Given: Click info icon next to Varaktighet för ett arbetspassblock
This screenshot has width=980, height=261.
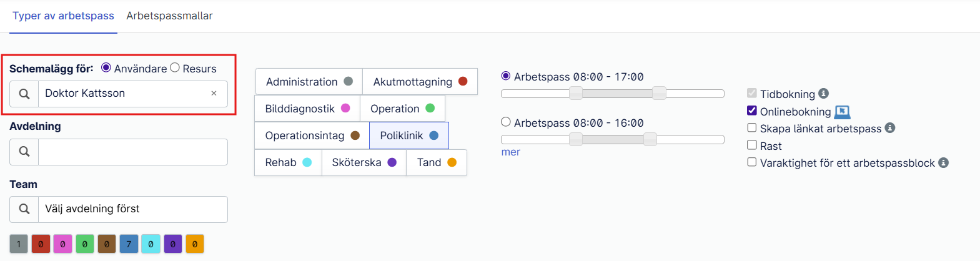Looking at the screenshot, I should click(943, 163).
